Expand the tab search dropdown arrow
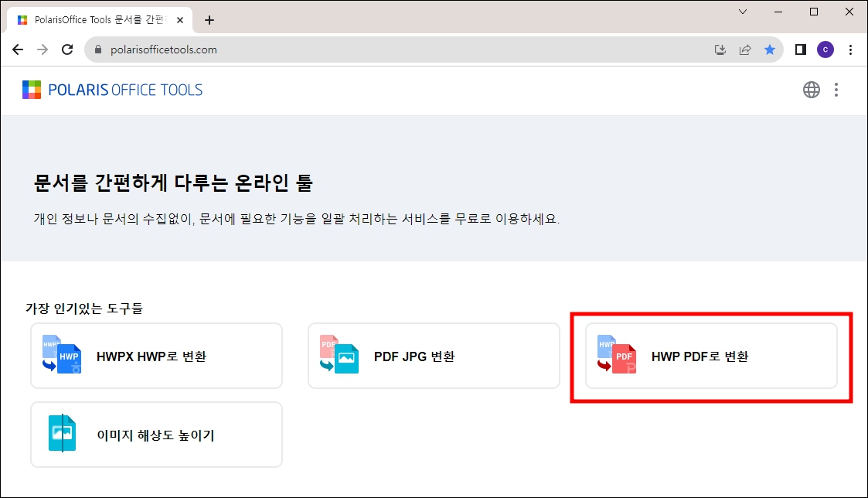 pos(743,12)
